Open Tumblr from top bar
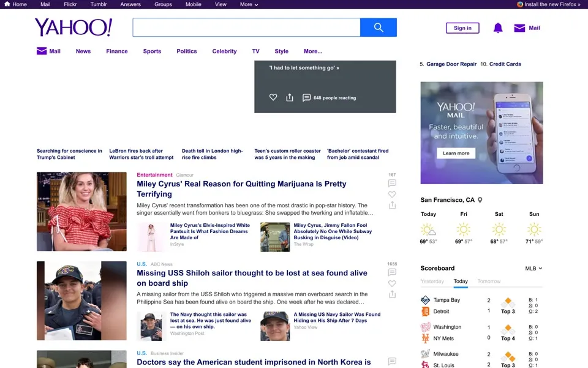Image resolution: width=588 pixels, height=368 pixels. 98,4
